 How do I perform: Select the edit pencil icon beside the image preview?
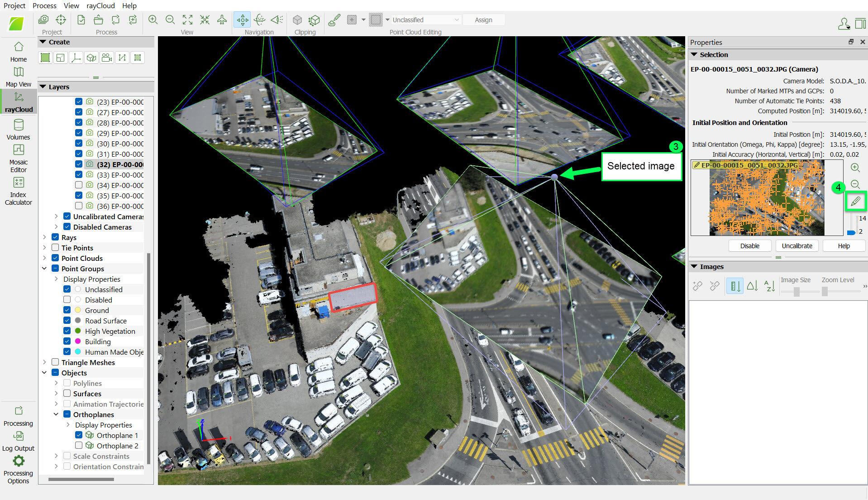[x=855, y=201]
